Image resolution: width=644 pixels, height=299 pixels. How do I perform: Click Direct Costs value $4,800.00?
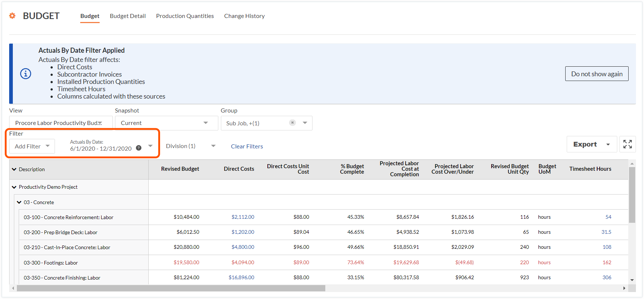point(243,247)
